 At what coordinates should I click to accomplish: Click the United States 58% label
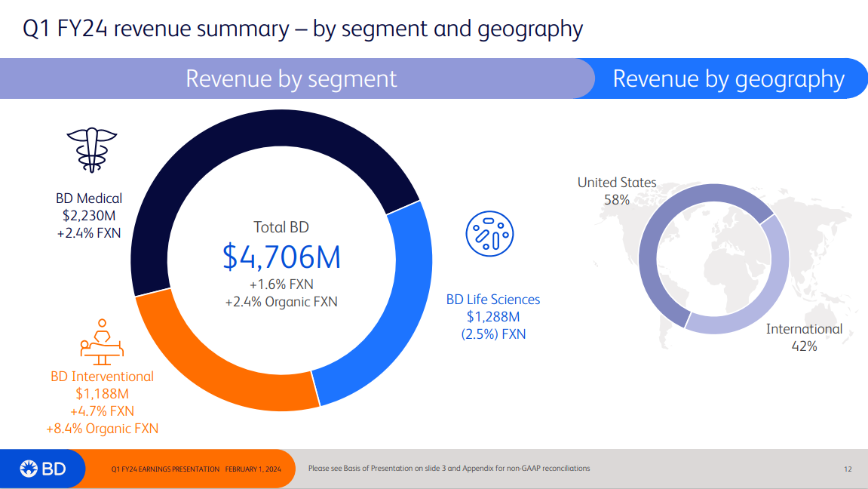[x=617, y=199]
